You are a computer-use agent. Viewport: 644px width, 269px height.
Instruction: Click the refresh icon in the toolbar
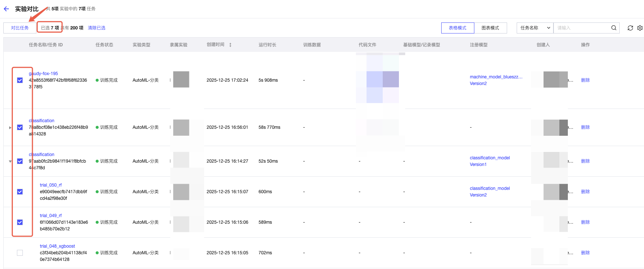pyautogui.click(x=630, y=28)
